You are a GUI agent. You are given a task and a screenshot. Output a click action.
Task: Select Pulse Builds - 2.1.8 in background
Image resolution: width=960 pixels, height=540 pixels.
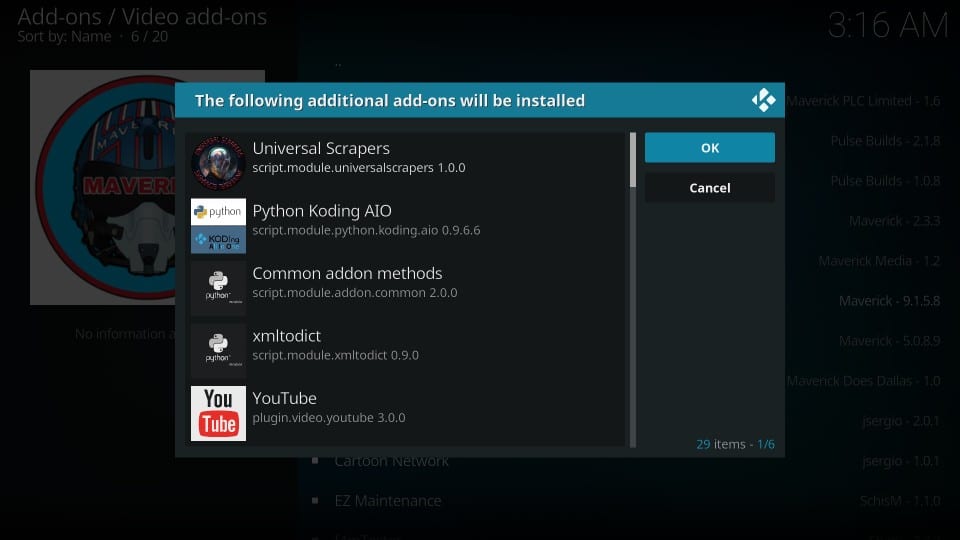[x=885, y=141]
